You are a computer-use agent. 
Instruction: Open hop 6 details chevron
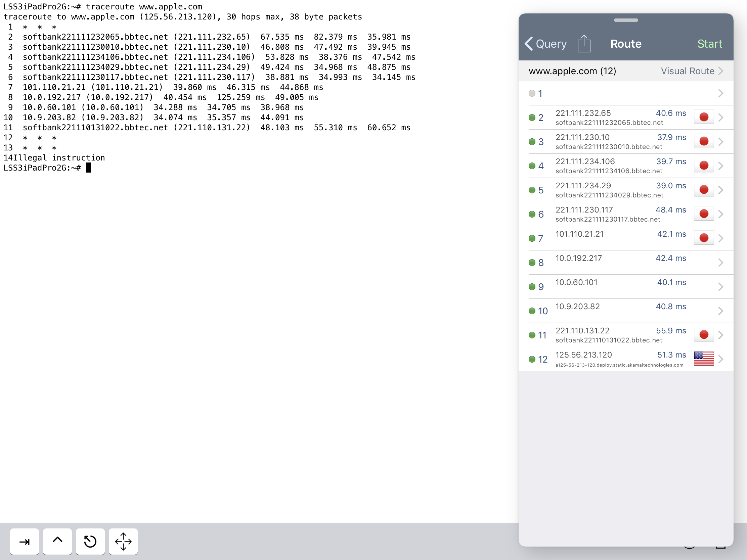click(720, 214)
